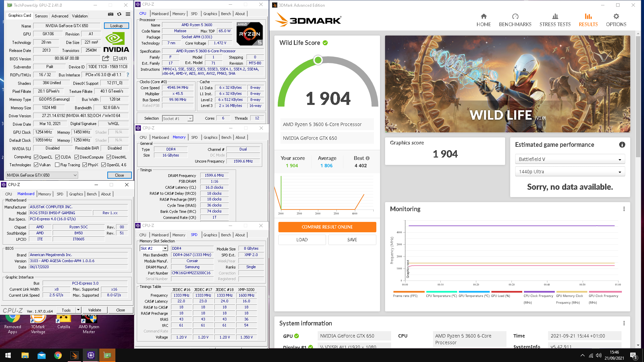This screenshot has height=362, width=644.
Task: Open System information three-dot menu
Action: (624, 323)
